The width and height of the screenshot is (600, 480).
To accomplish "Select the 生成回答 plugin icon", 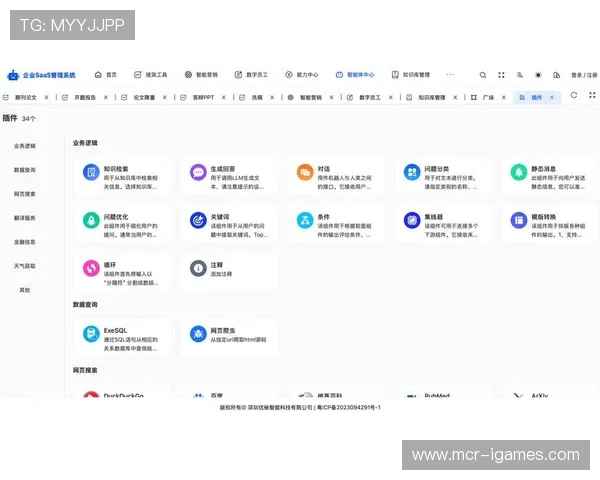I will point(198,172).
